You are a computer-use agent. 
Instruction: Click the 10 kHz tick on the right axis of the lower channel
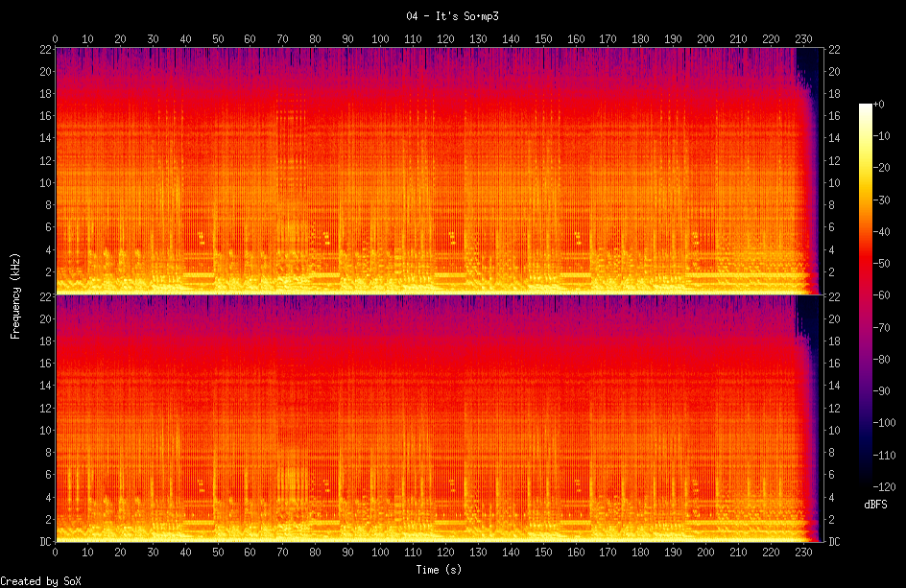click(834, 430)
